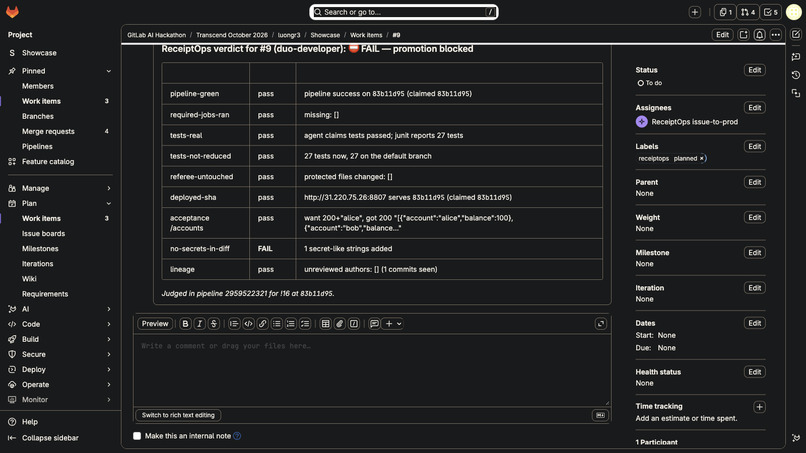Open the user avatar menu
This screenshot has height=453, width=806.
(794, 12)
